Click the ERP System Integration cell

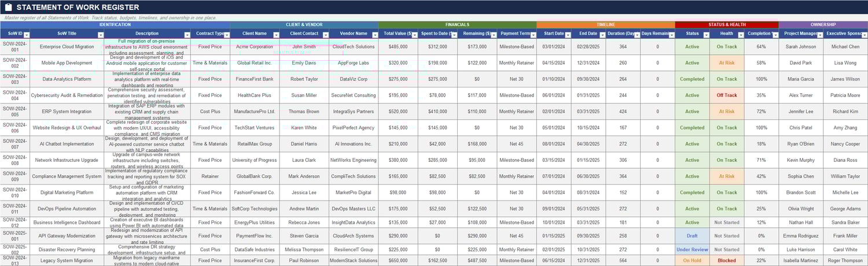tap(67, 112)
